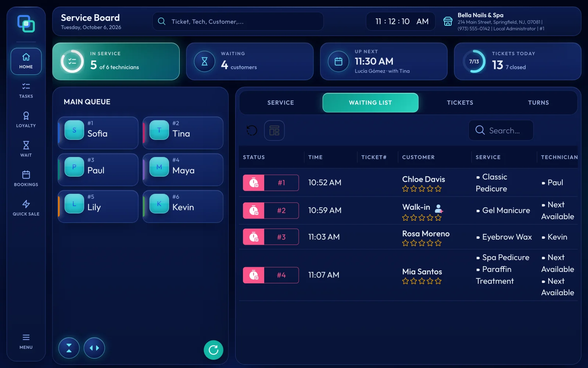Open the Menu hamburger in sidebar
This screenshot has width=588, height=368.
(x=26, y=342)
